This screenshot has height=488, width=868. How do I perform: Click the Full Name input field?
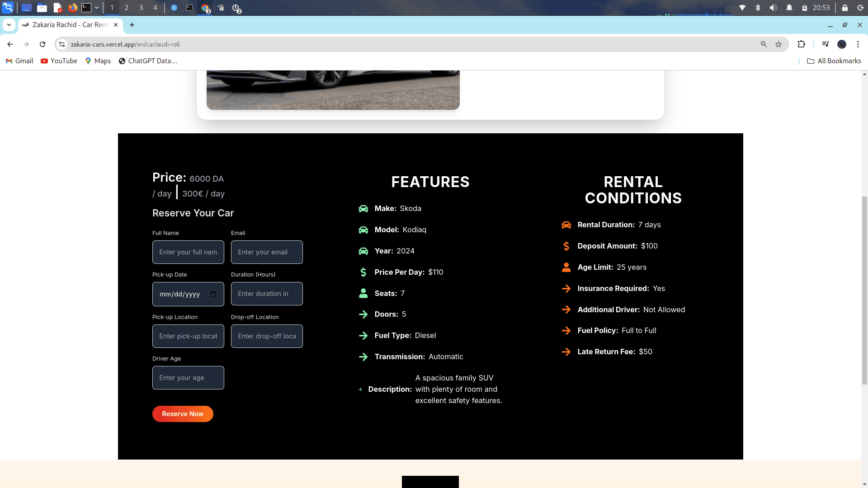click(188, 252)
